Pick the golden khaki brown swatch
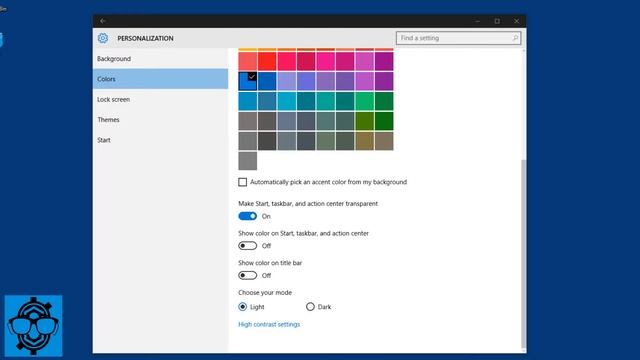640x360 pixels. click(x=364, y=141)
